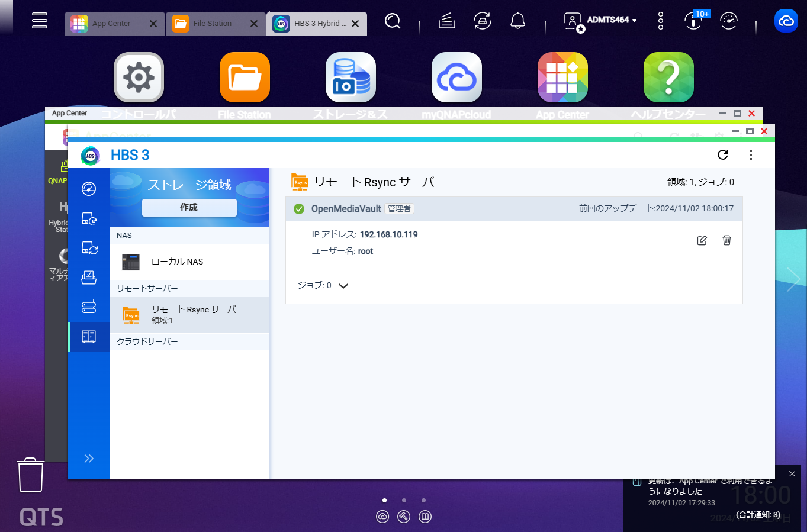Image resolution: width=807 pixels, height=532 pixels.
Task: Go to the HBS 3 overview gauge page
Action: click(x=89, y=189)
